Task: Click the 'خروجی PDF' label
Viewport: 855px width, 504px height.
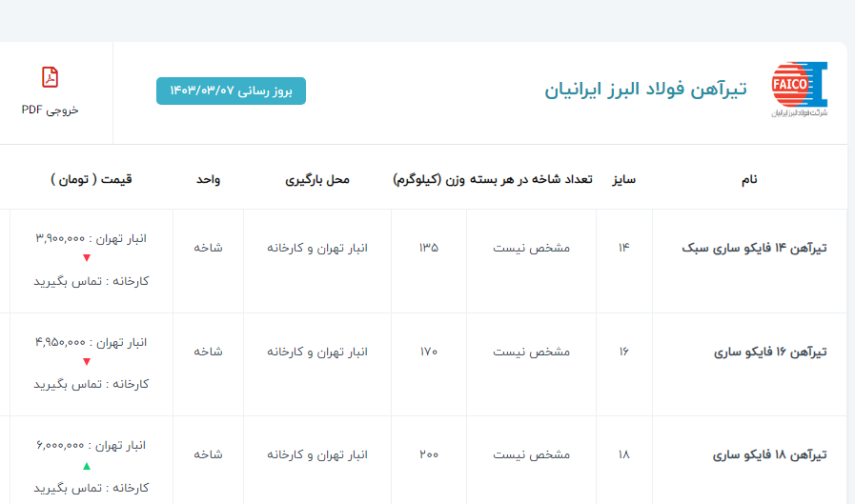Action: tap(50, 110)
